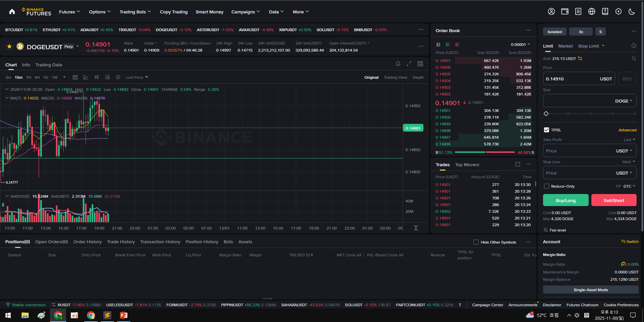Switch to the Info tab
This screenshot has height=322, width=644.
point(26,65)
